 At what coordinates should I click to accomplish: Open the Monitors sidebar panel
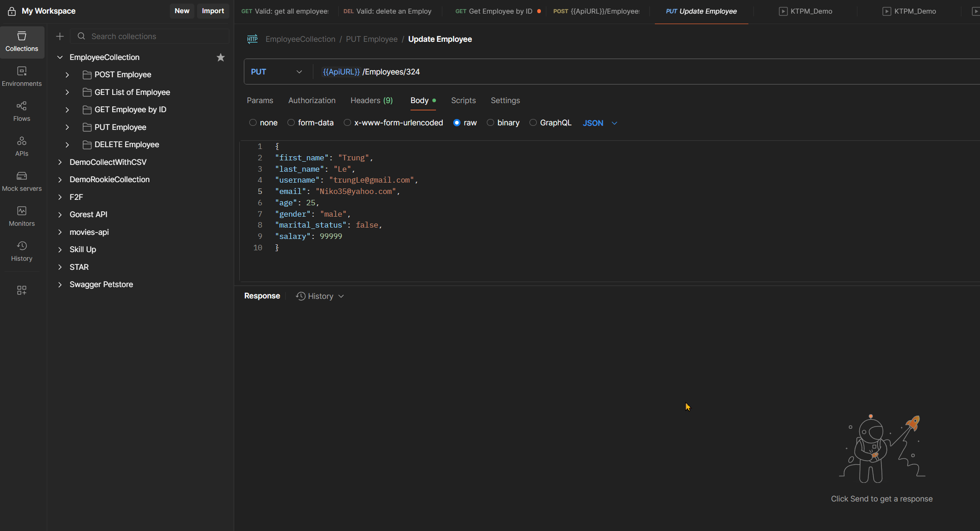click(x=22, y=216)
